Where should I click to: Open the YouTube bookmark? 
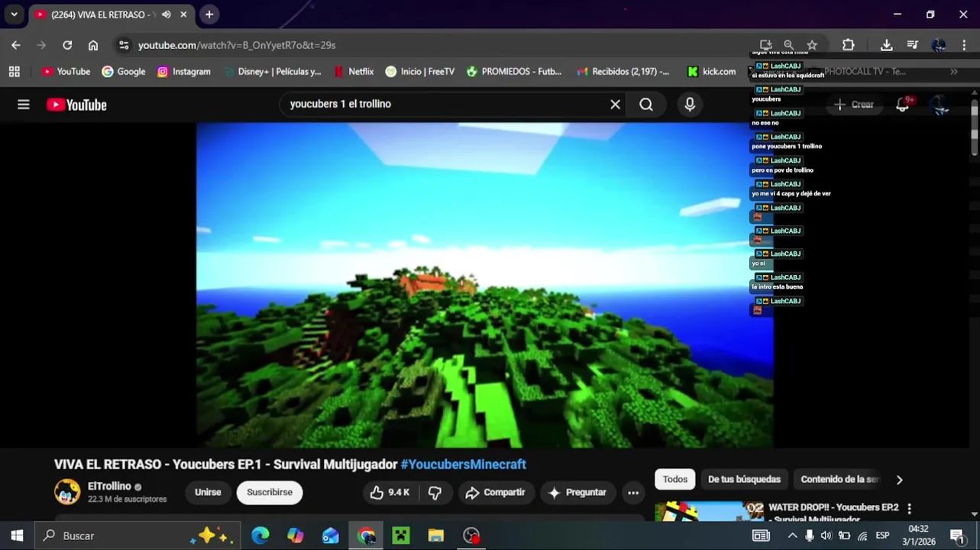point(66,72)
